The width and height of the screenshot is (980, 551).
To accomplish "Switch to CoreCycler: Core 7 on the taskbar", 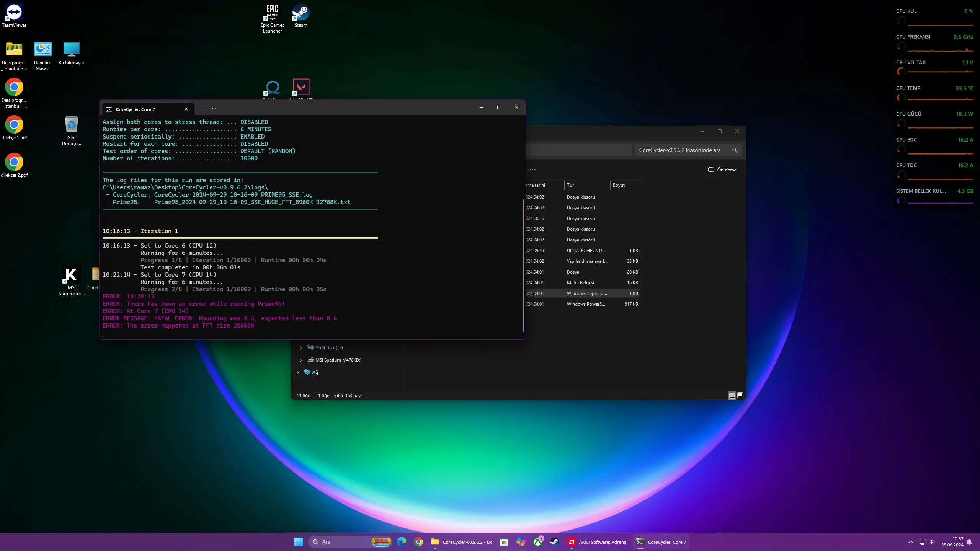I will [x=661, y=542].
